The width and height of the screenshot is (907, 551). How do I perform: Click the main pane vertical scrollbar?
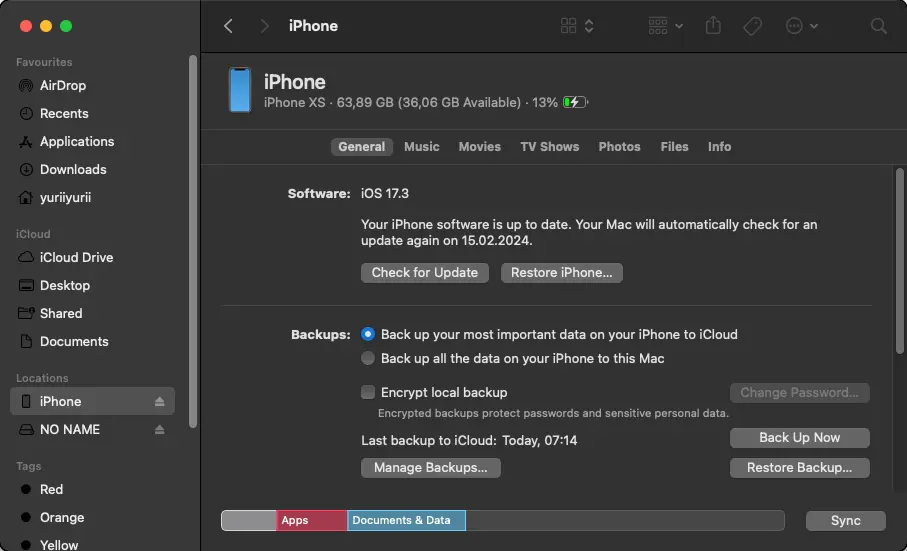click(x=899, y=260)
